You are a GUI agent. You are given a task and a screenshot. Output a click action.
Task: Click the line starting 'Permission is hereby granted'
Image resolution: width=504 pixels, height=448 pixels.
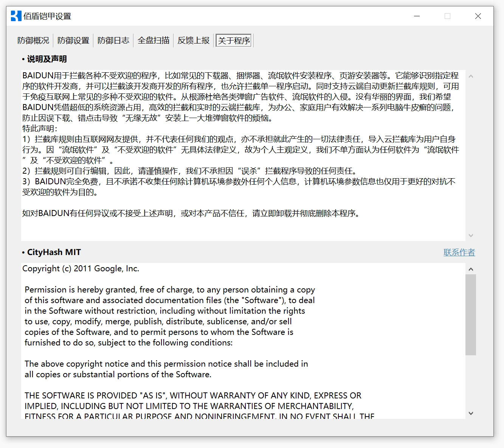pyautogui.click(x=170, y=290)
